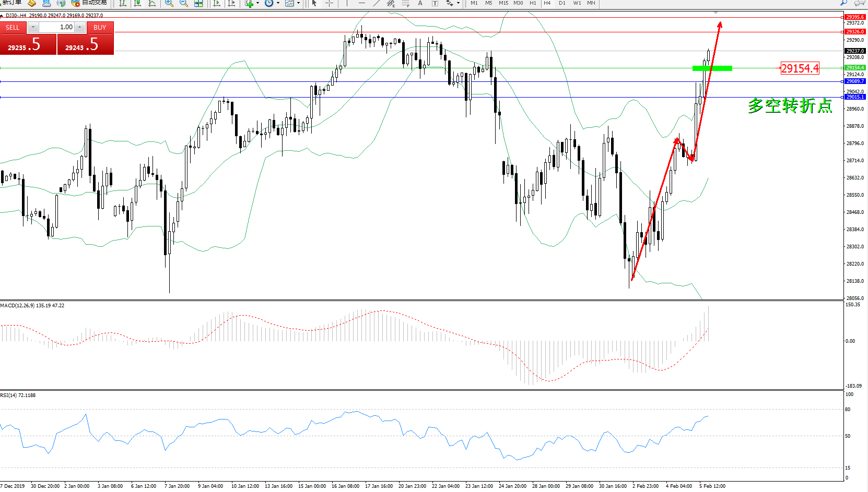The image size is (868, 492).
Task: Open search with the magnifier icon
Action: coord(843,3)
